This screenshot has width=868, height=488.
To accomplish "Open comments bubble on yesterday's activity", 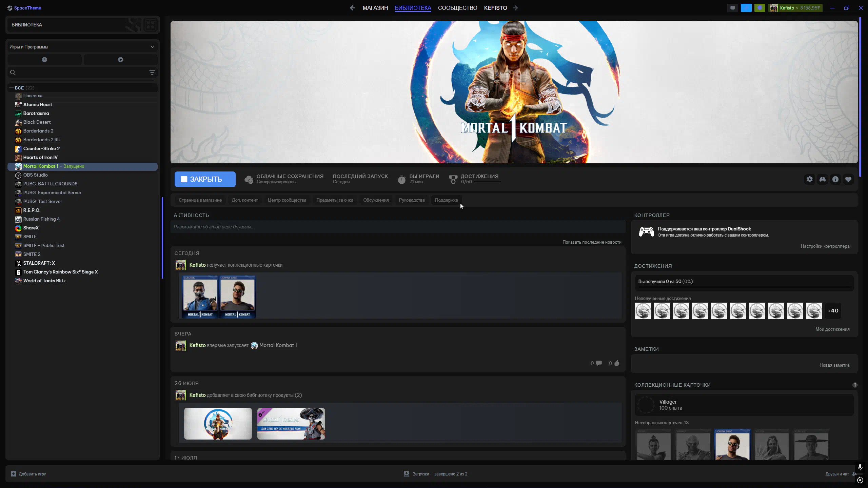I will click(599, 363).
